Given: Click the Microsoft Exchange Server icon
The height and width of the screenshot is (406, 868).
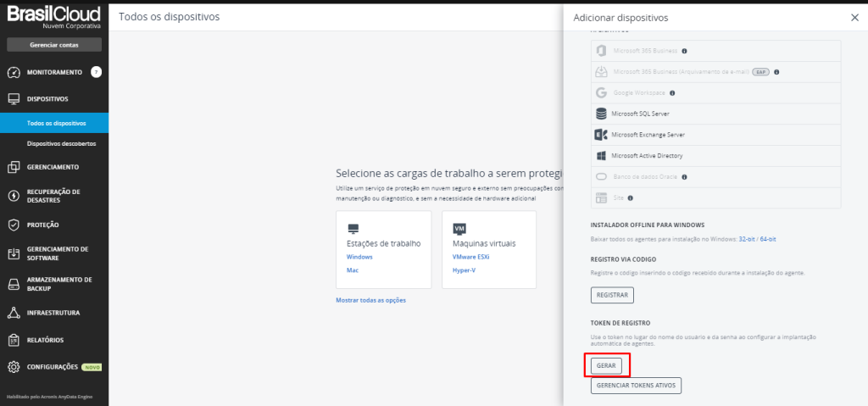Looking at the screenshot, I should 601,135.
